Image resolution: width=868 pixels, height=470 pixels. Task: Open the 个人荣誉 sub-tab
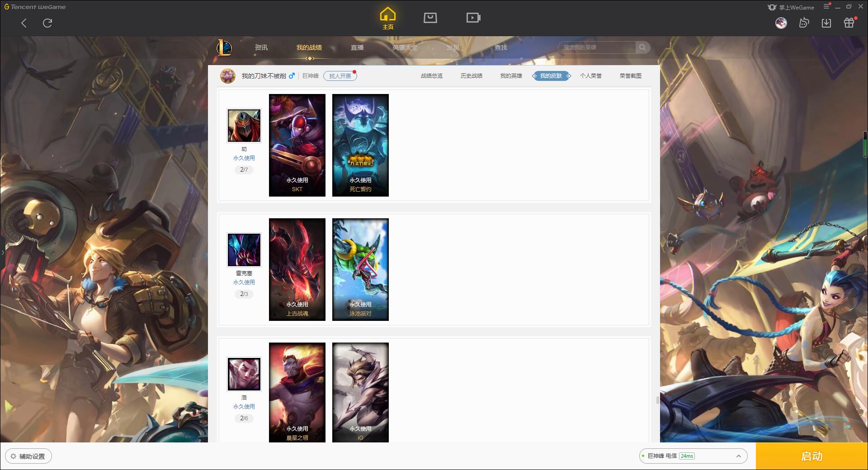click(x=591, y=76)
